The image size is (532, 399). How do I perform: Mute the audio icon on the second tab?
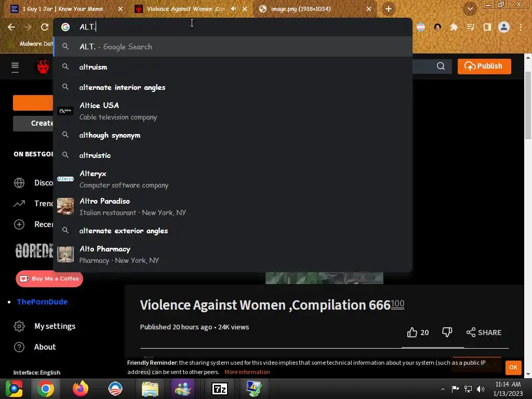[233, 9]
